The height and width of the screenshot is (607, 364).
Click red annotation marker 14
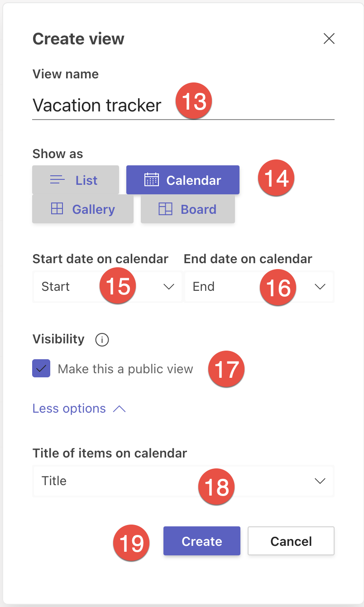click(x=276, y=178)
